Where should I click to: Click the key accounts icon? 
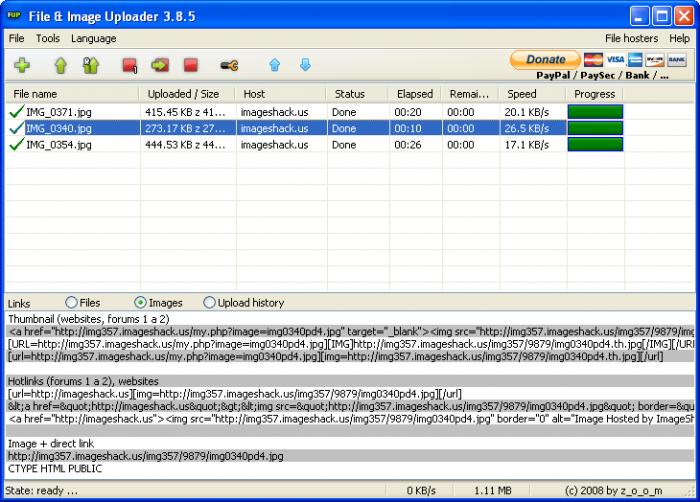pyautogui.click(x=229, y=66)
